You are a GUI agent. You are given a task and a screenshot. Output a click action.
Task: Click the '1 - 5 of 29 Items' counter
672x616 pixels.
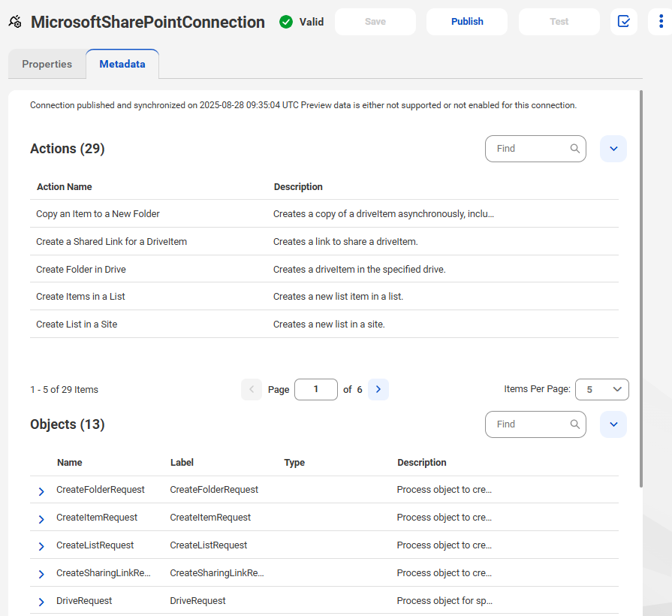click(65, 389)
